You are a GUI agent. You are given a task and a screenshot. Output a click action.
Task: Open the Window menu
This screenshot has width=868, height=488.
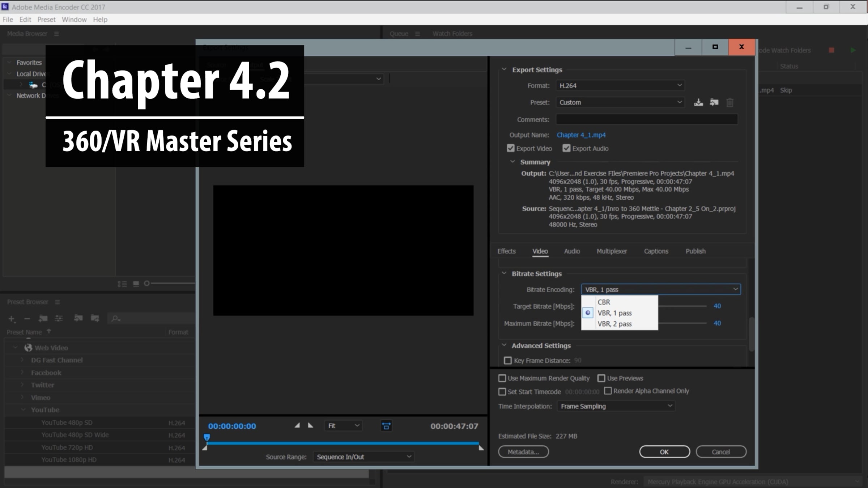pos(74,20)
